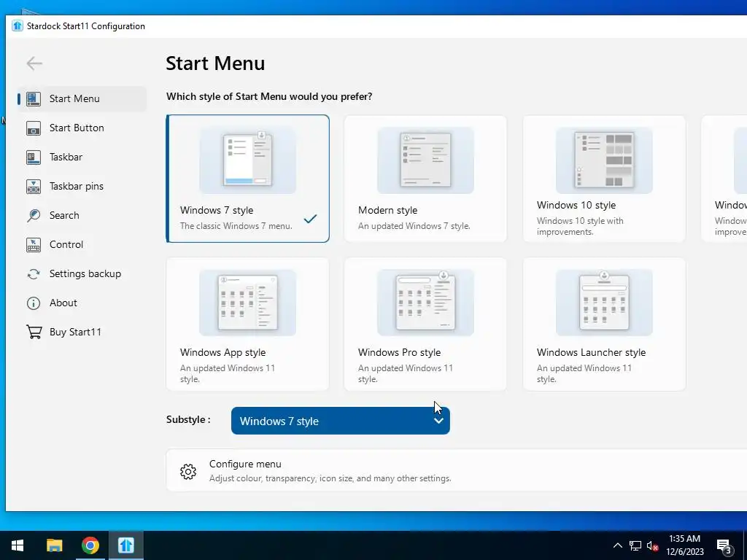This screenshot has height=560, width=747.
Task: Select the Windows 7 style card
Action: (247, 179)
